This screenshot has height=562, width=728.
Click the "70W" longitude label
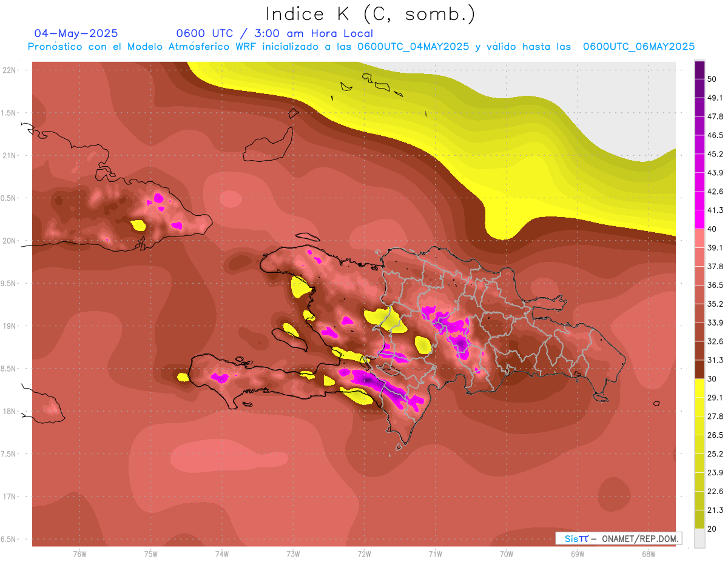point(506,554)
